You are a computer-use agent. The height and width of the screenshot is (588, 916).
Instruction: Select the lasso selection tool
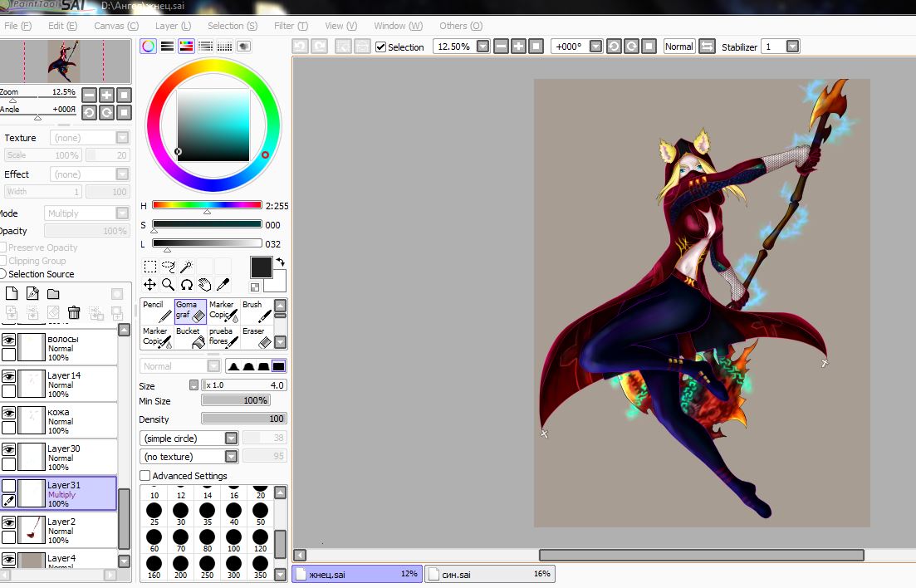(x=169, y=267)
